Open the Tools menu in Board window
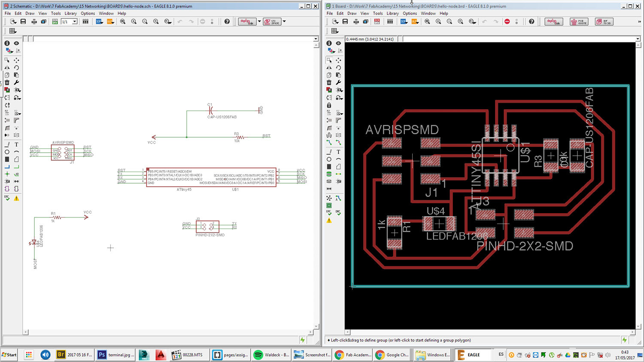The width and height of the screenshot is (644, 362). click(378, 13)
